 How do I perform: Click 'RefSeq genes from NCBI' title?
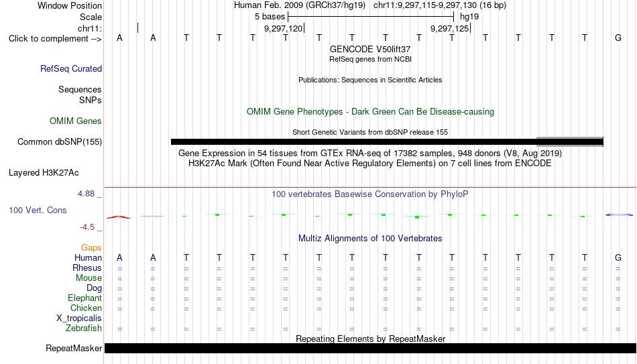click(x=370, y=59)
